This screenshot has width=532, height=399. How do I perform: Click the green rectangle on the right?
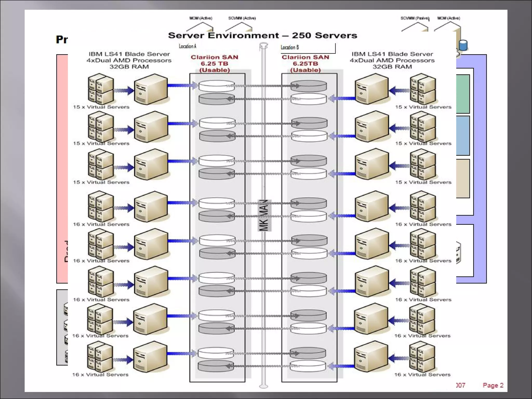point(463,94)
